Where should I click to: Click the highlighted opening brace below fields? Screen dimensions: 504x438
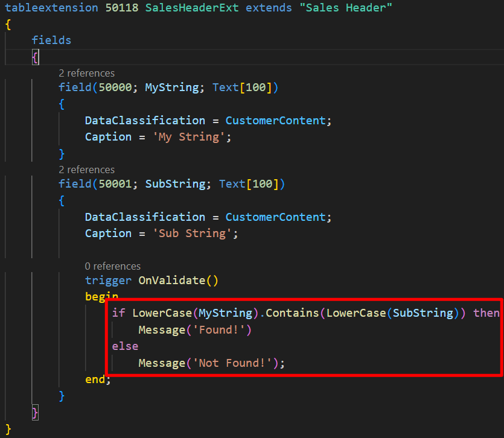(36, 57)
